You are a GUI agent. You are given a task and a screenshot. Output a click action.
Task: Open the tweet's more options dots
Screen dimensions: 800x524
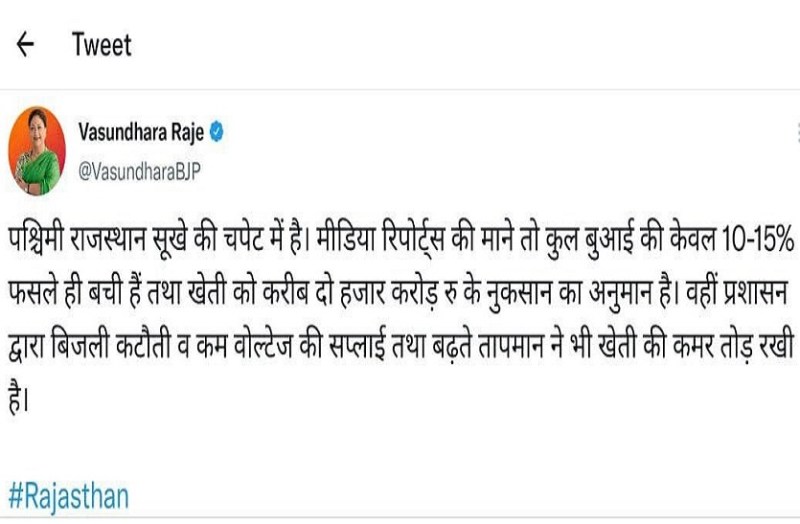[x=796, y=131]
